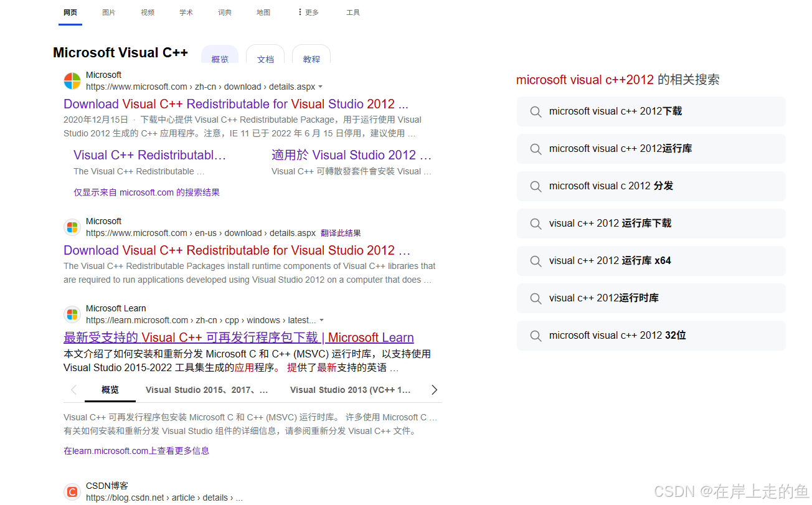Image resolution: width=812 pixels, height=505 pixels.
Task: Search related 'microsoft visual c++ 2012下载'
Action: pos(651,111)
